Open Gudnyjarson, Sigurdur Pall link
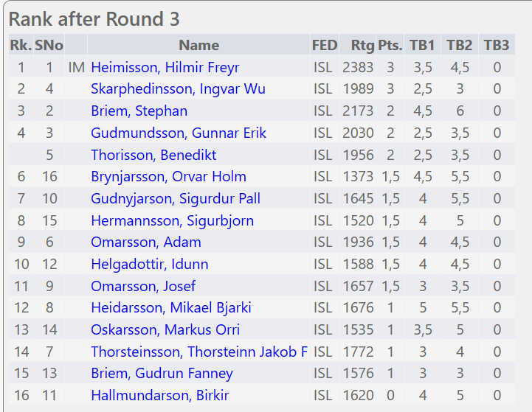Viewport: 532px width, 412px height. pyautogui.click(x=176, y=199)
